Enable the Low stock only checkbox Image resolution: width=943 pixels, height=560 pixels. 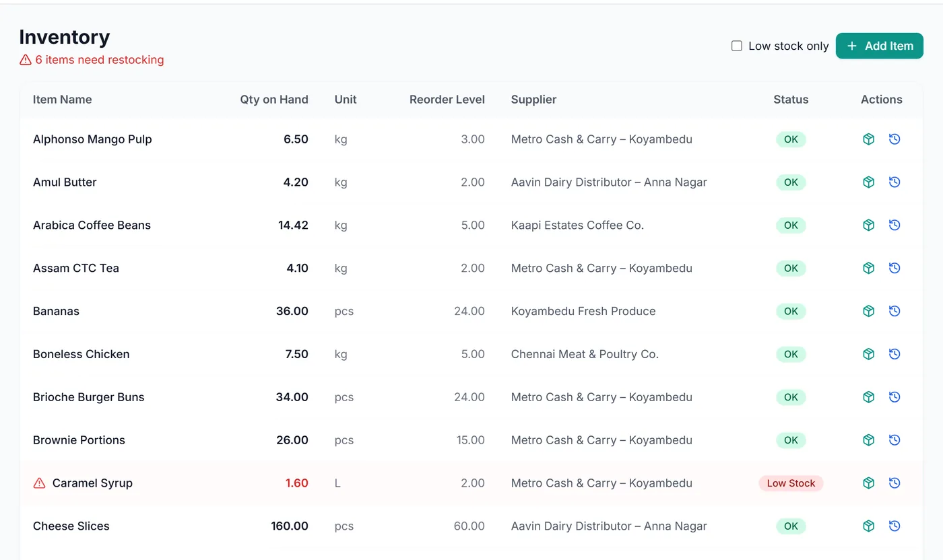[x=737, y=46]
